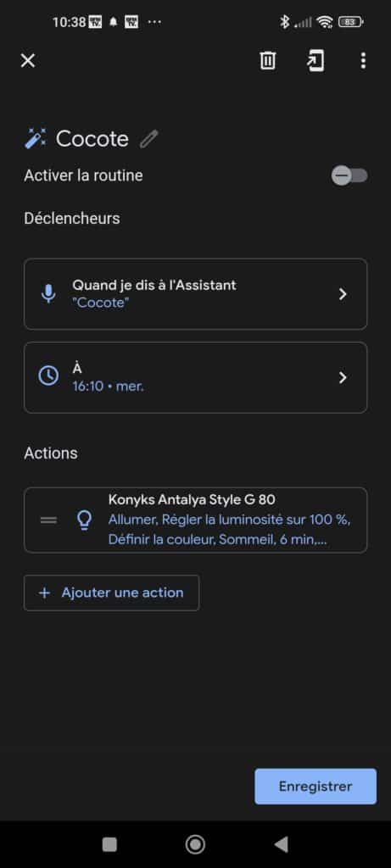Viewport: 391px width, 868px height.
Task: Tap the clock schedule trigger icon
Action: pos(48,376)
